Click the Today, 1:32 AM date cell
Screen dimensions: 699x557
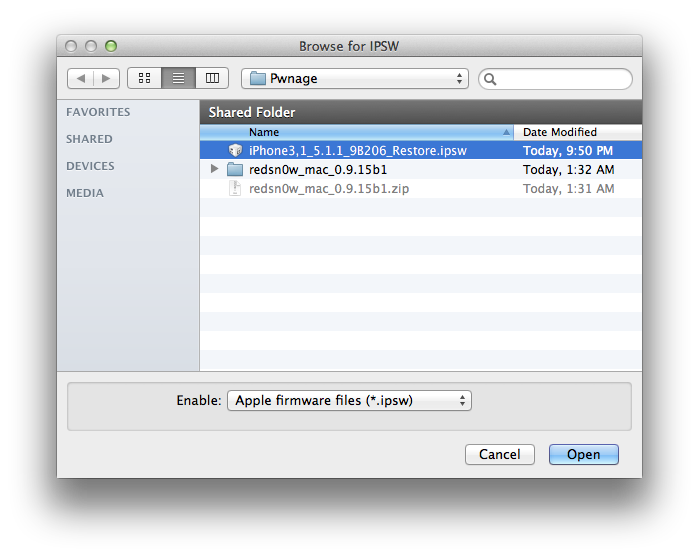(x=569, y=169)
